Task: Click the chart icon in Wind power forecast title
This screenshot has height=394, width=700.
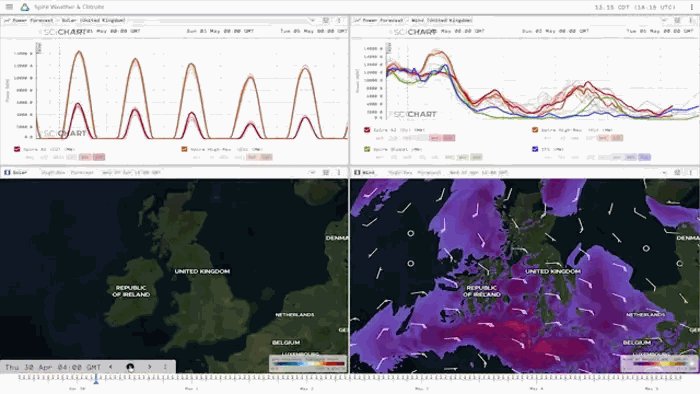Action: pyautogui.click(x=357, y=21)
